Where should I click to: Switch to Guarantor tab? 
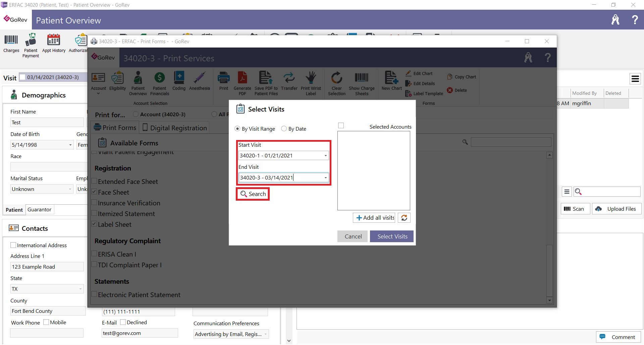(40, 209)
